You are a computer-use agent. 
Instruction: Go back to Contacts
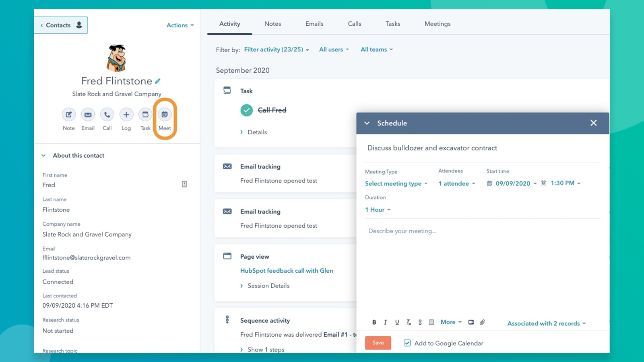pos(61,25)
